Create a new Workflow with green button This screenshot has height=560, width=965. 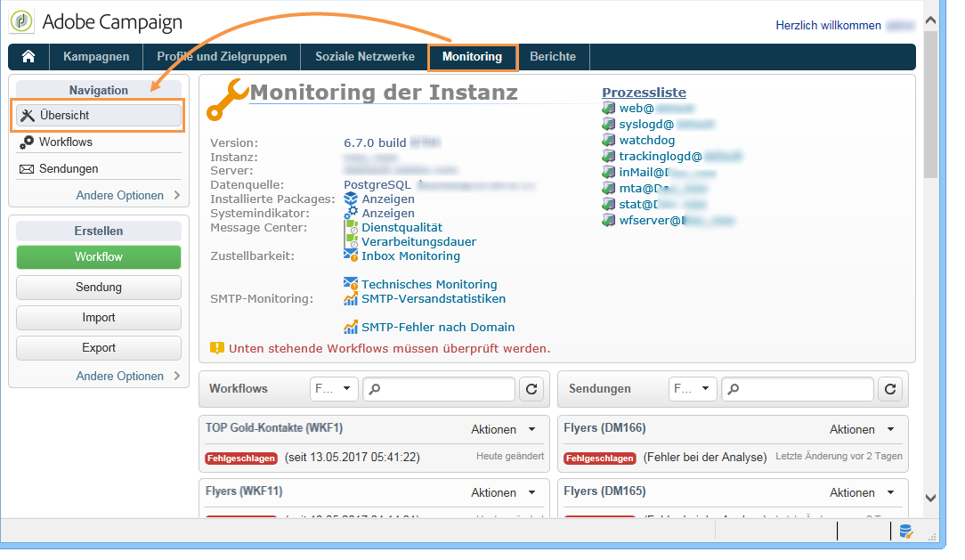tap(99, 257)
